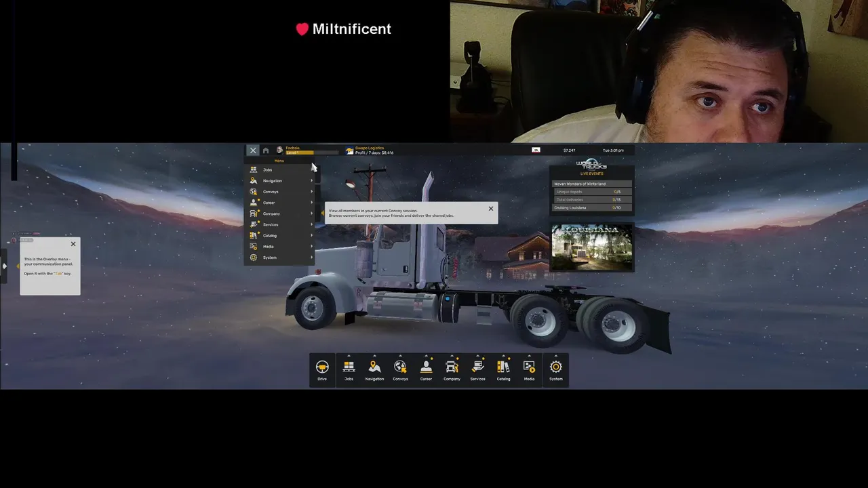
Task: Expand the System submenu arrow
Action: click(x=312, y=258)
